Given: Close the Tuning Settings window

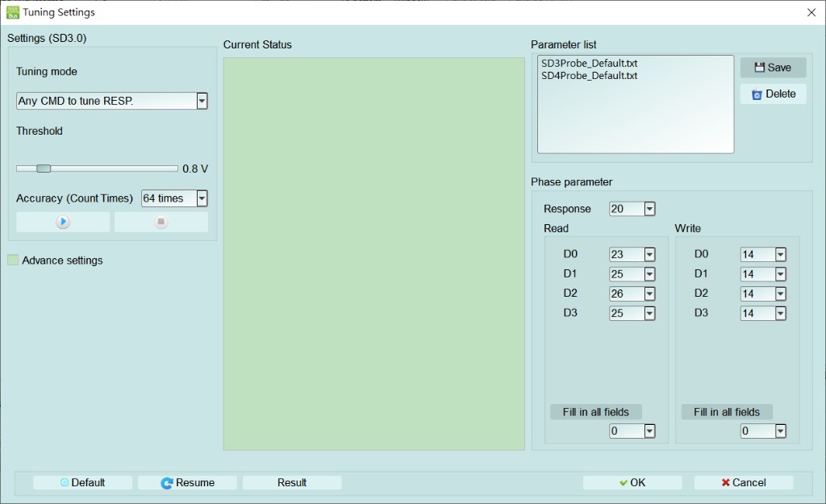Looking at the screenshot, I should point(811,12).
